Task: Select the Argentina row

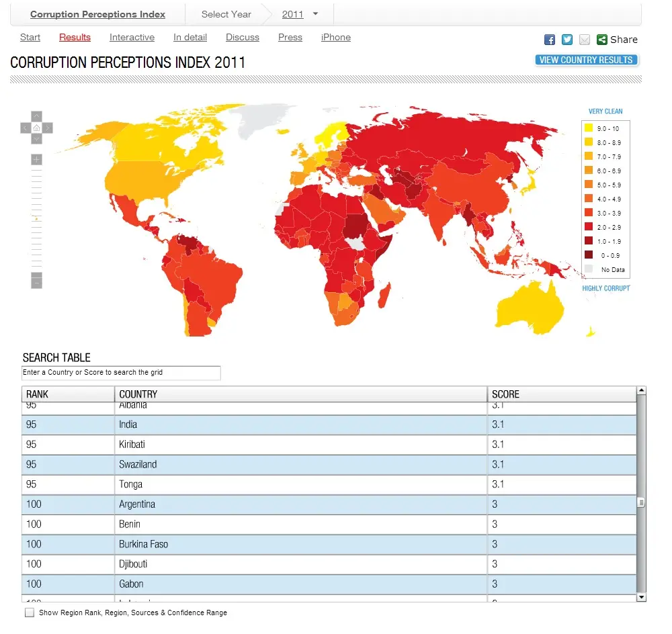Action: click(x=329, y=504)
